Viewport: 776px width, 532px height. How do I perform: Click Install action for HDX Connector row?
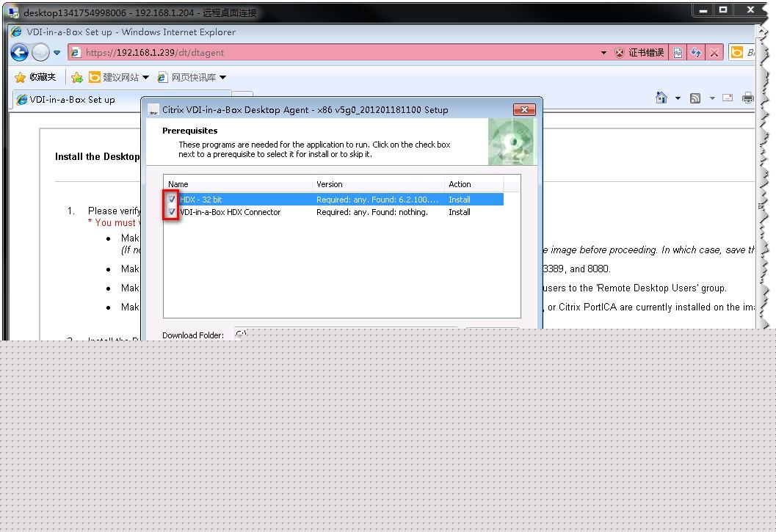[x=460, y=212]
